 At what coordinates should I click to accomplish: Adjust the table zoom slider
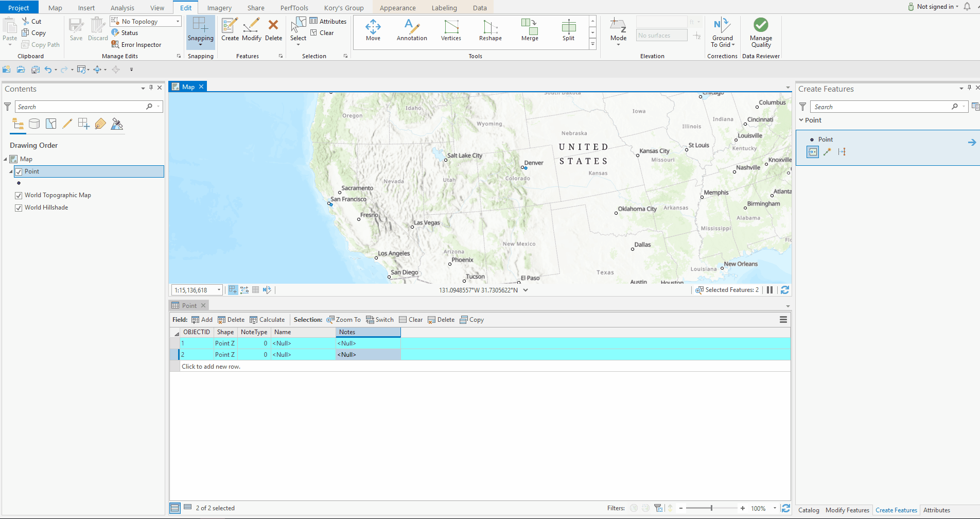(x=711, y=508)
